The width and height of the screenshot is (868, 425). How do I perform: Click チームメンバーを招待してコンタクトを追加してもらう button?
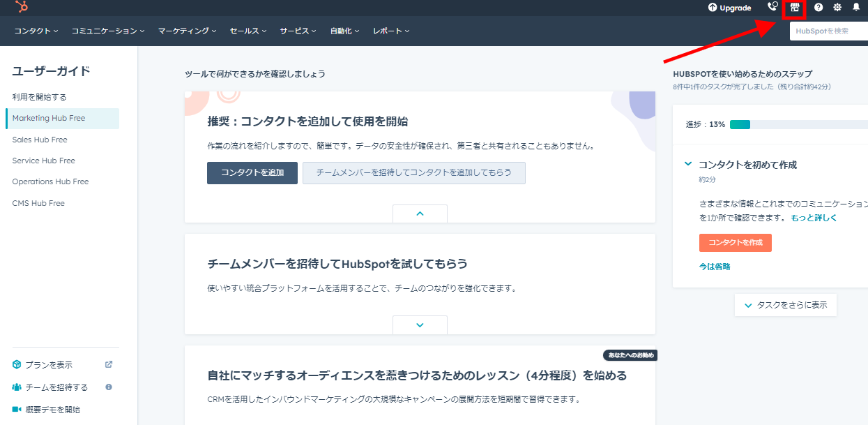(414, 173)
